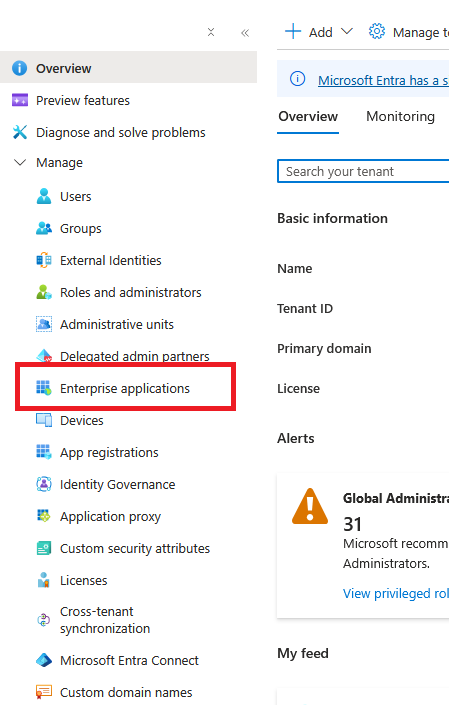The image size is (449, 705).
Task: Select the Overview tab in main pane
Action: (x=308, y=116)
